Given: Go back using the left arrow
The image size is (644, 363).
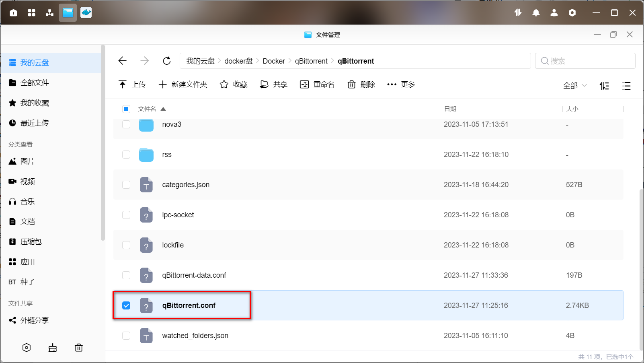Looking at the screenshot, I should point(123,61).
